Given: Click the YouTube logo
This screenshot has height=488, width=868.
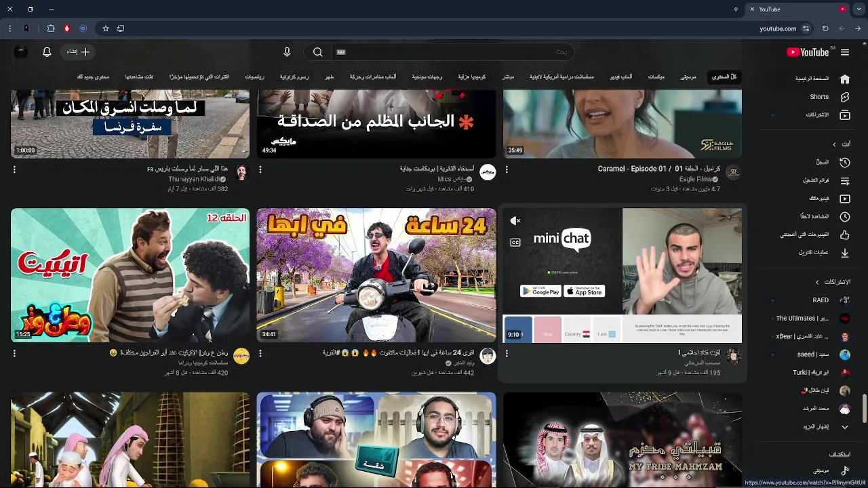Looking at the screenshot, I should tap(808, 52).
